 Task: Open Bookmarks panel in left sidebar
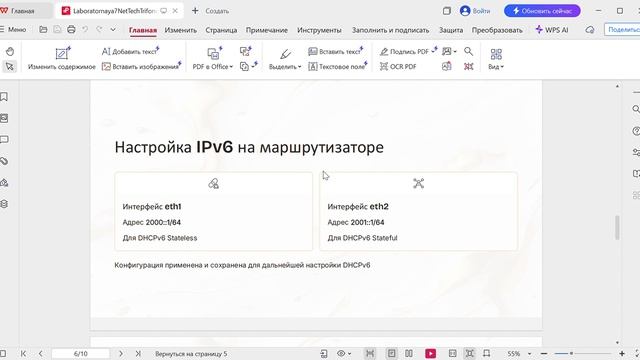4,97
